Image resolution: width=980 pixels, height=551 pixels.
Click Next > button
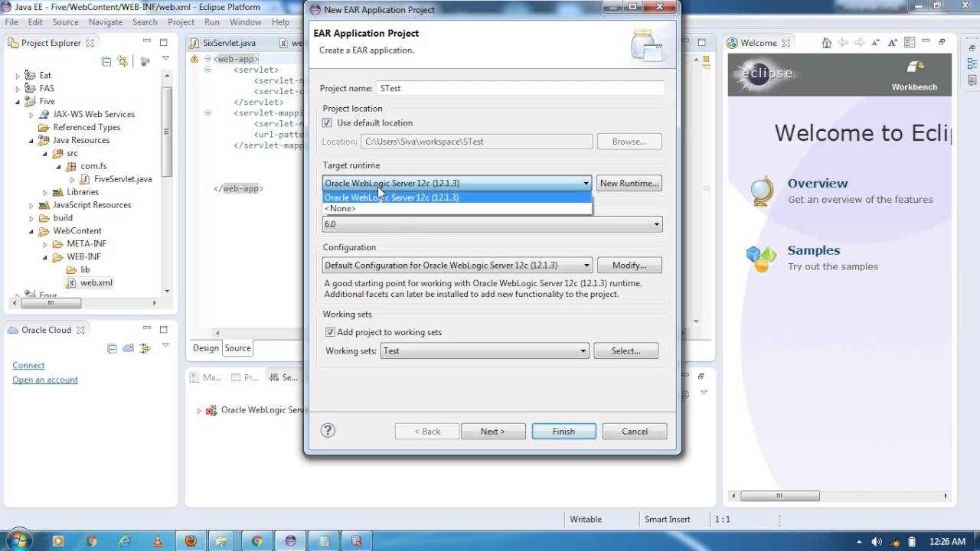point(493,432)
